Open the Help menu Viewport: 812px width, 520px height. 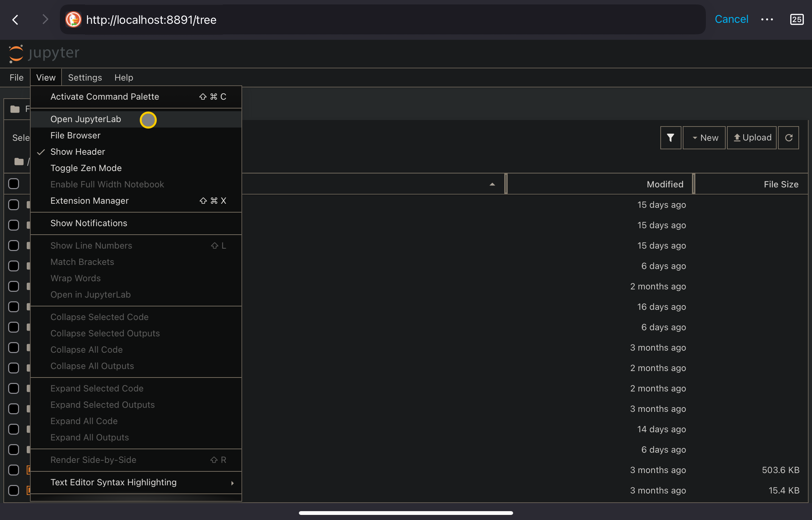[x=124, y=78]
